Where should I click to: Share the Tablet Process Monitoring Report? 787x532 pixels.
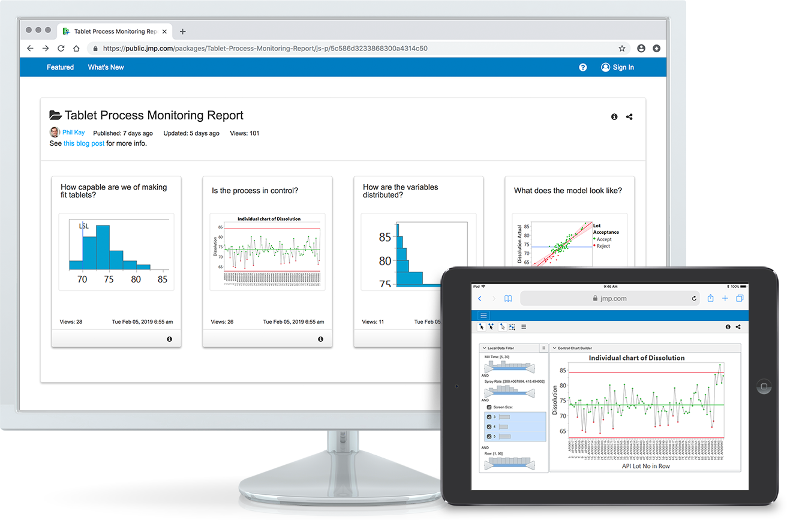coord(629,117)
